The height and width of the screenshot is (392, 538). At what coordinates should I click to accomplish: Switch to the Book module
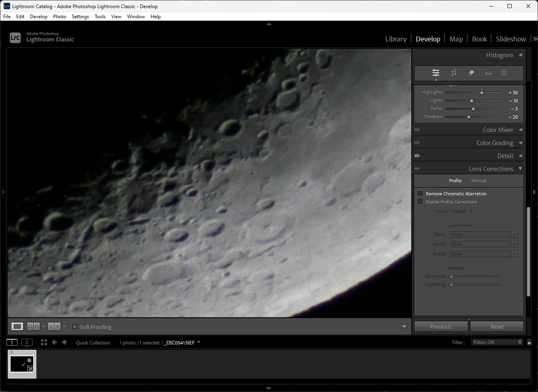[x=480, y=39]
